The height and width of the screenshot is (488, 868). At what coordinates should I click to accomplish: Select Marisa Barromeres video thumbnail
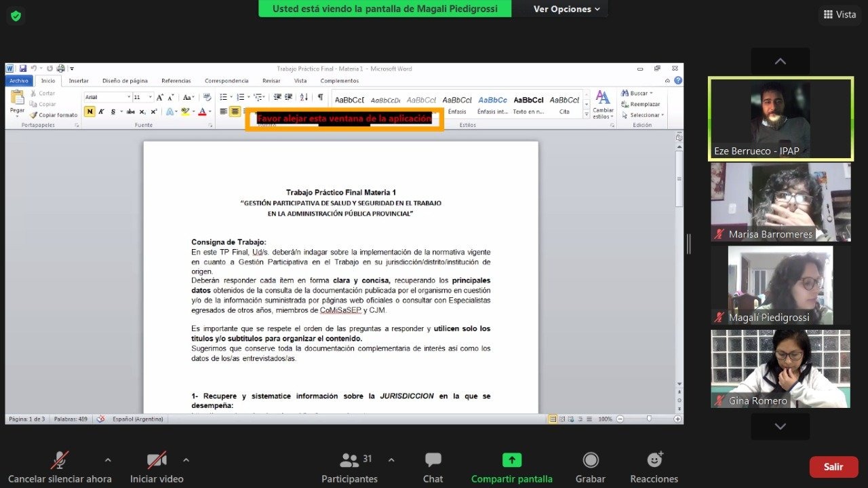780,202
